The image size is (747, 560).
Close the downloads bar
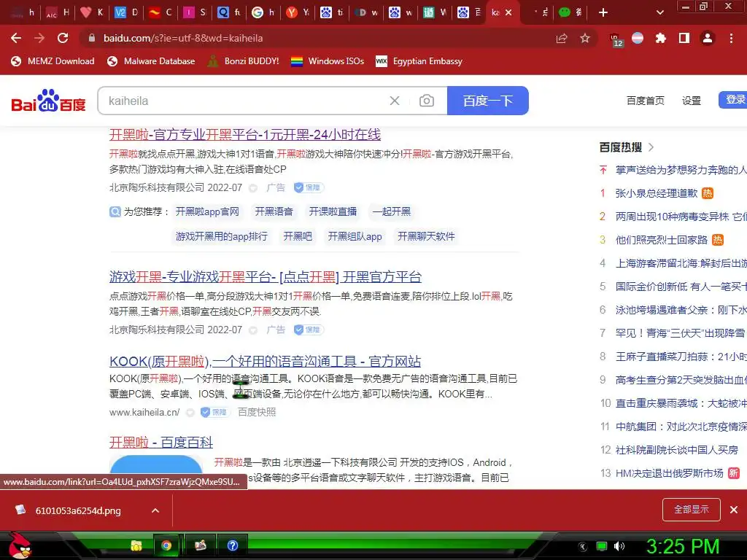click(734, 510)
